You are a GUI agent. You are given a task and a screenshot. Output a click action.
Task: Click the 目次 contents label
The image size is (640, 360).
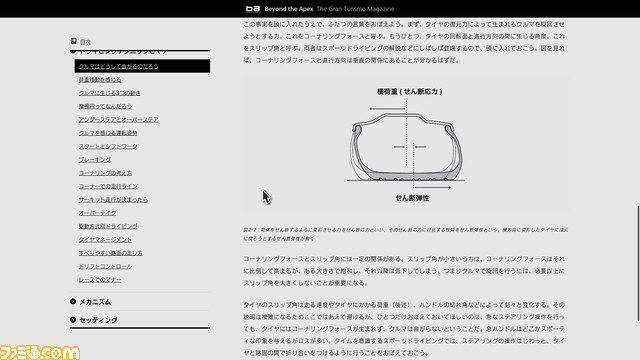click(85, 42)
